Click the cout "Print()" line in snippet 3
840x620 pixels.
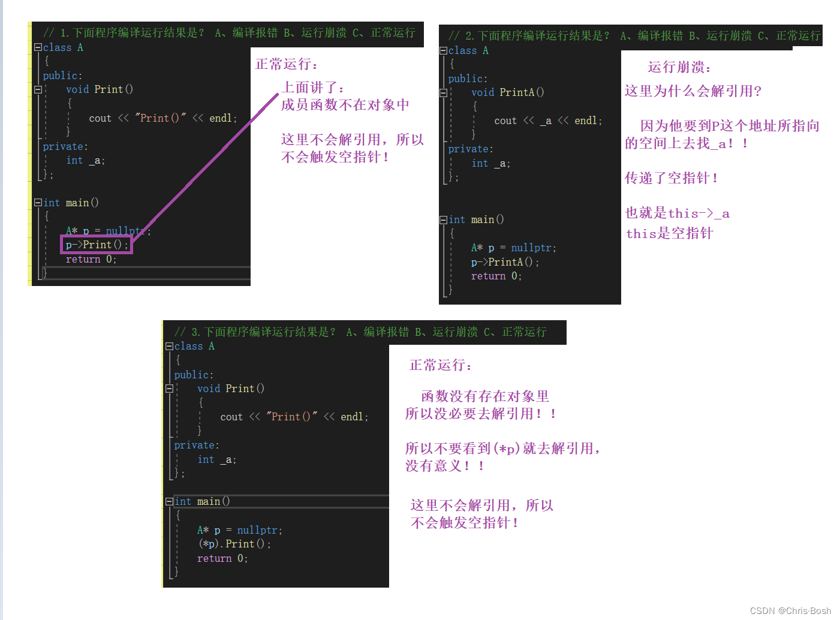[x=294, y=417]
